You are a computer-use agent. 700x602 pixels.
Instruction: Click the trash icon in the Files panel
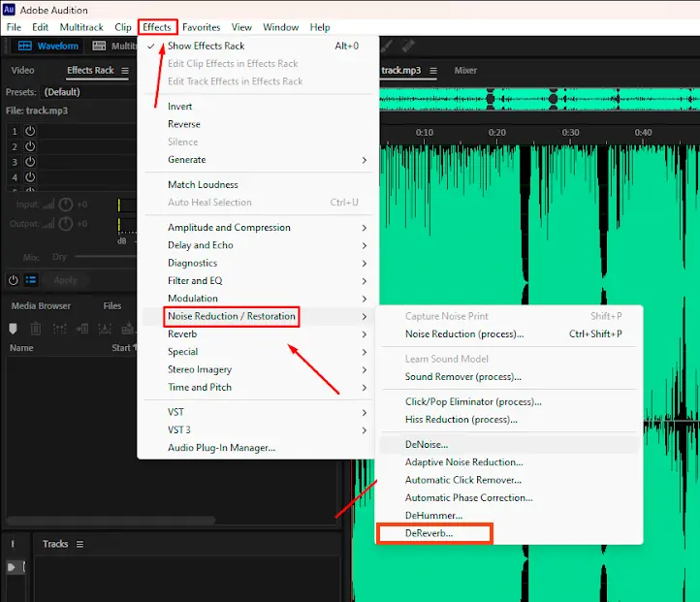click(36, 329)
